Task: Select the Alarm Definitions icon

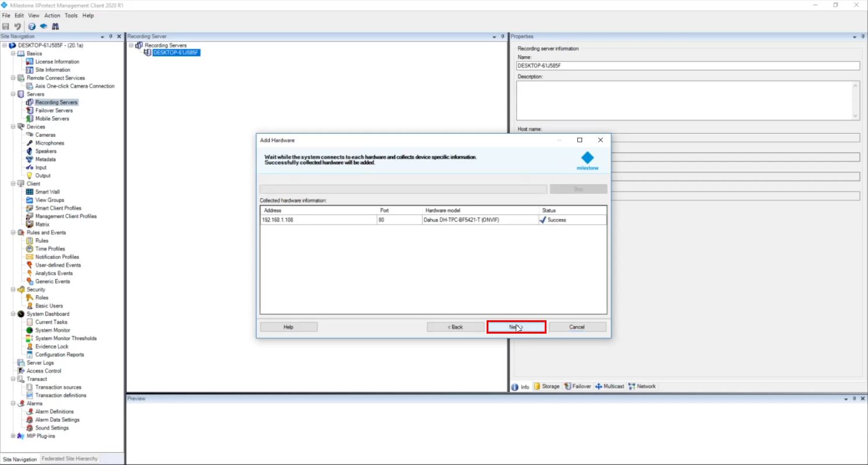Action: pyautogui.click(x=30, y=412)
